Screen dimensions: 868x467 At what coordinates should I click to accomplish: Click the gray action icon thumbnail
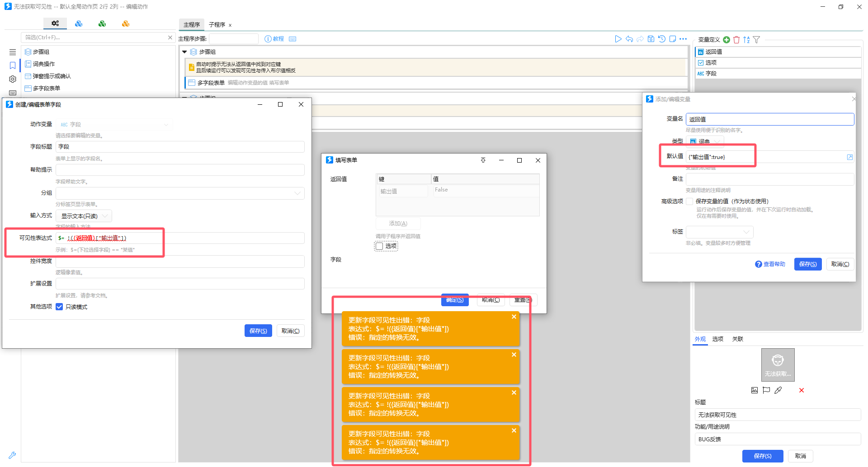pyautogui.click(x=778, y=364)
